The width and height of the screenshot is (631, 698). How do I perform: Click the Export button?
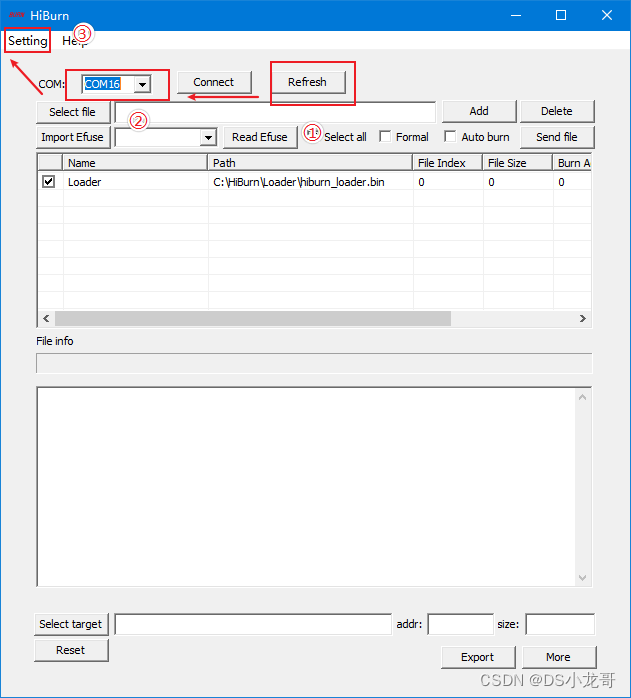click(x=478, y=657)
